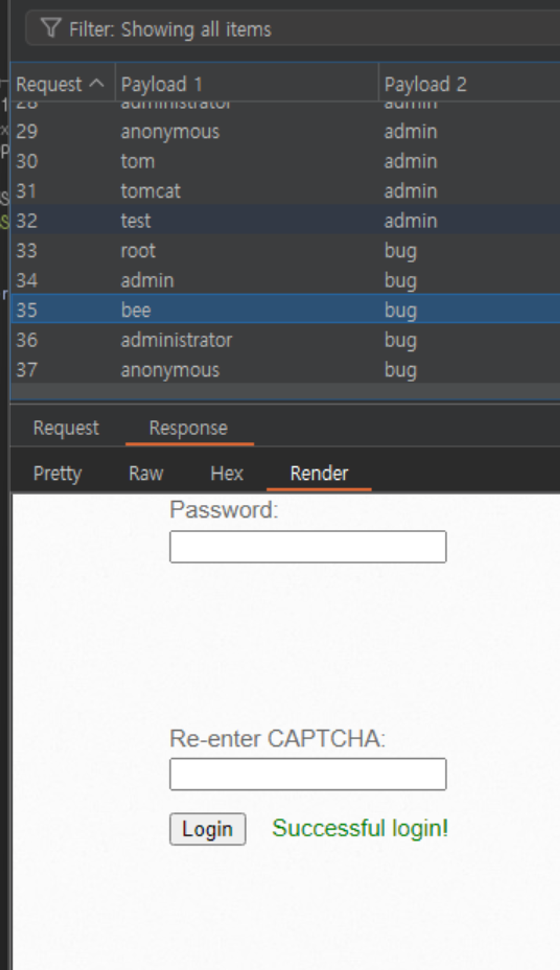Viewport: 560px width, 970px height.
Task: Select request row 33 root
Action: point(285,250)
